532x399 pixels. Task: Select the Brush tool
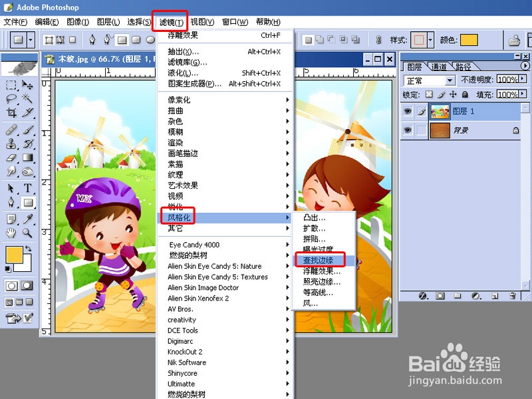[x=27, y=130]
